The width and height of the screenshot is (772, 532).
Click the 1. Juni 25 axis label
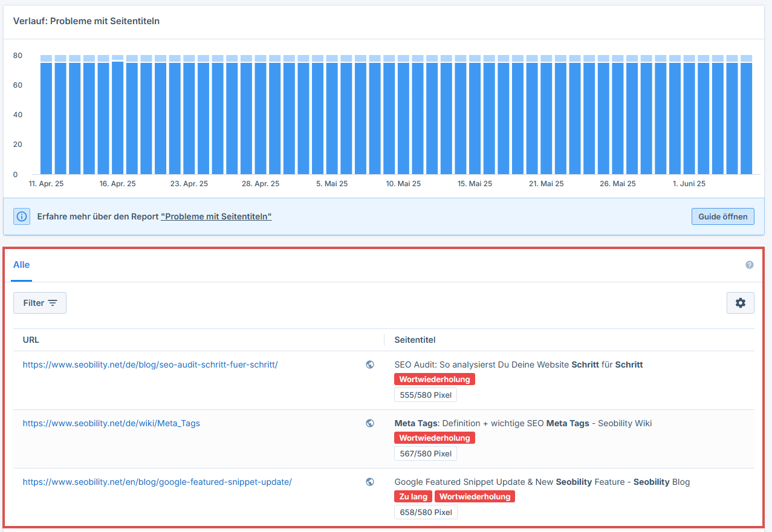[x=689, y=183]
